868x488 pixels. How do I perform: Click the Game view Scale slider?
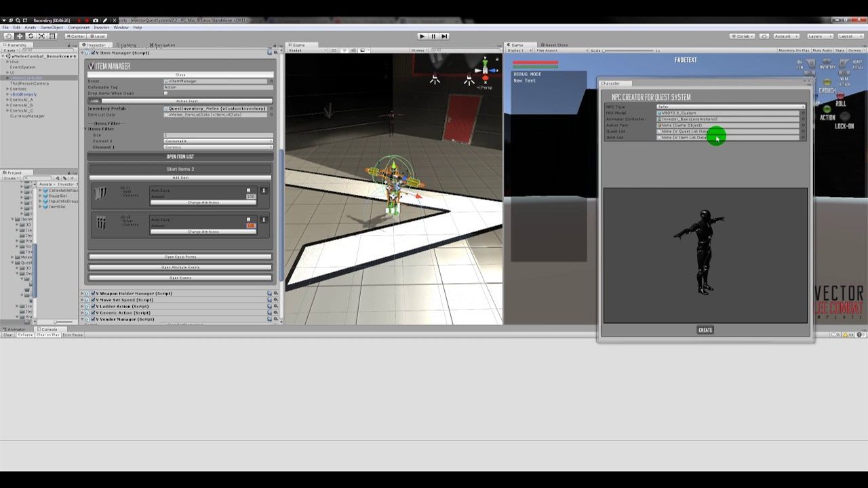pyautogui.click(x=627, y=51)
